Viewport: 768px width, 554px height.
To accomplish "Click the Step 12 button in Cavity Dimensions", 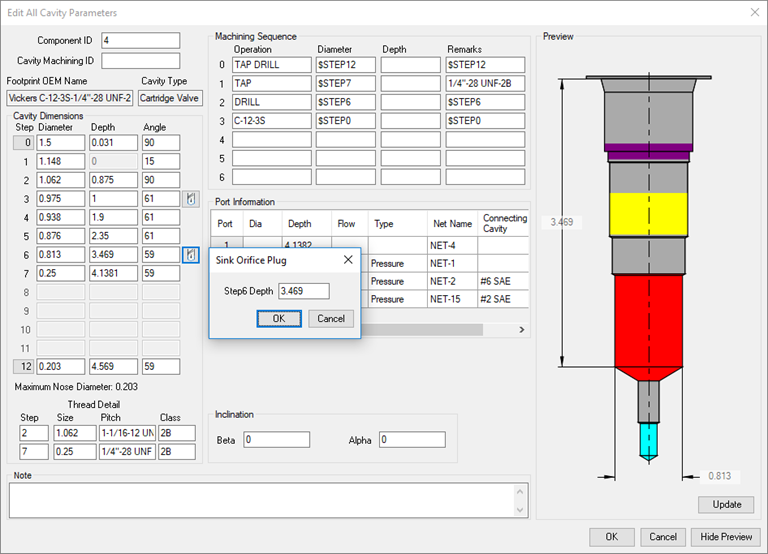I will (x=23, y=367).
